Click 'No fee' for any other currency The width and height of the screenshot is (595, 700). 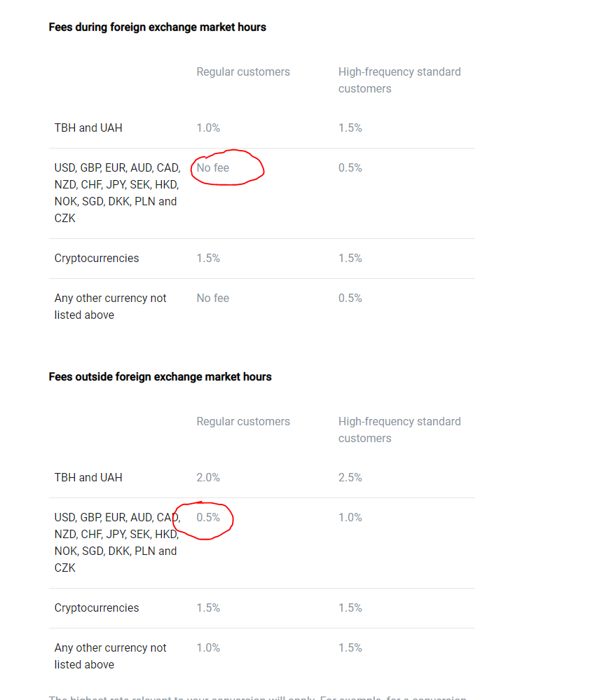213,298
